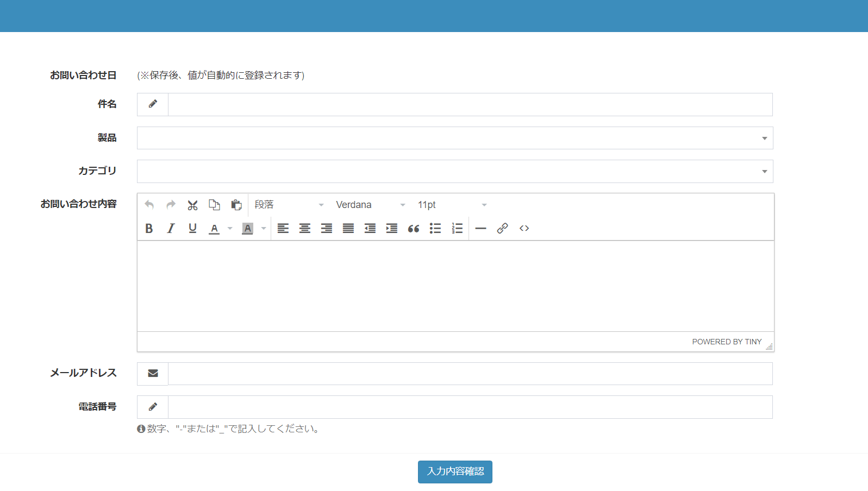The width and height of the screenshot is (868, 491).
Task: Toggle italic formatting
Action: click(171, 229)
